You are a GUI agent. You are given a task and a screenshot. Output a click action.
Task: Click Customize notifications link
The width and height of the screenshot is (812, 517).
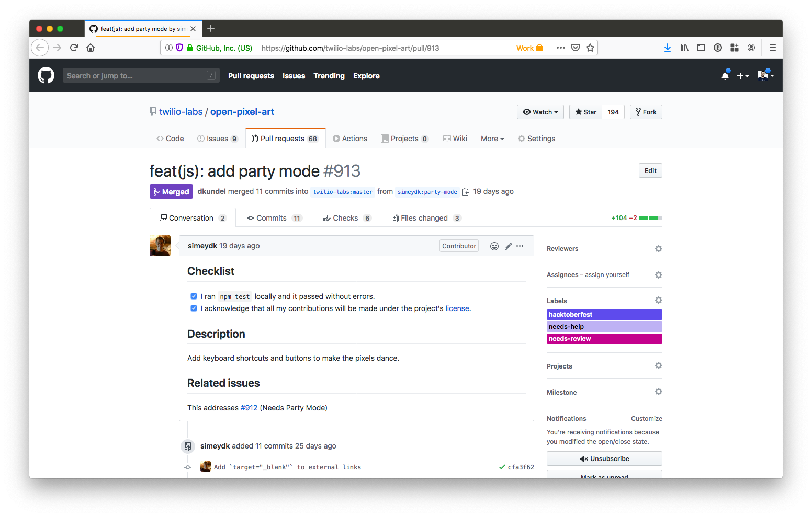[x=647, y=419]
